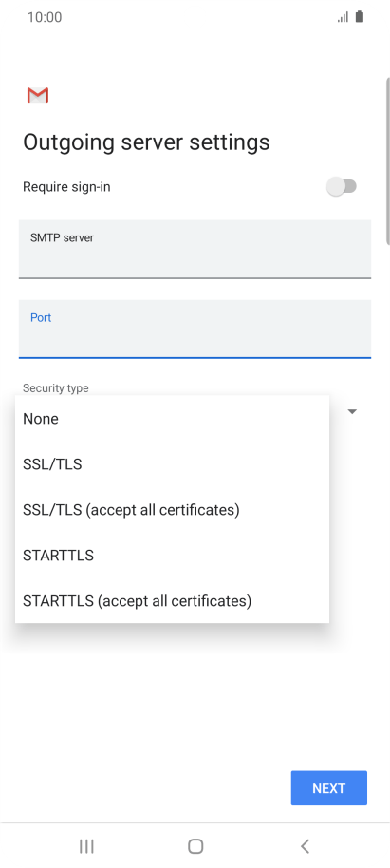This screenshot has height=868, width=390.
Task: Click the page scrollbar on the right edge
Action: point(387,160)
